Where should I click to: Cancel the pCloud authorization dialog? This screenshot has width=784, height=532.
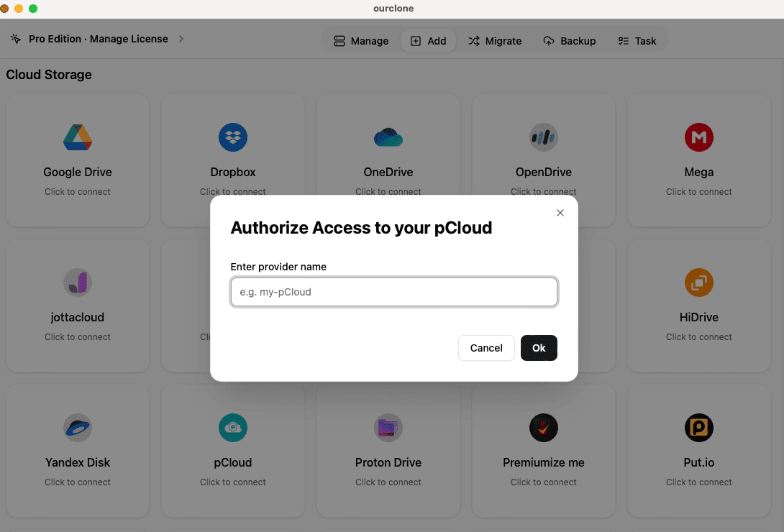tap(486, 348)
